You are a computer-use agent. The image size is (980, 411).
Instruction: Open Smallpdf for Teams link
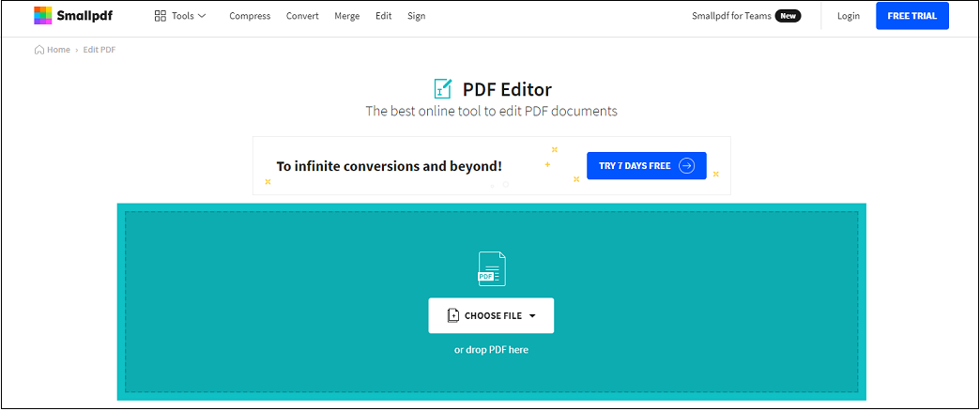pos(731,16)
